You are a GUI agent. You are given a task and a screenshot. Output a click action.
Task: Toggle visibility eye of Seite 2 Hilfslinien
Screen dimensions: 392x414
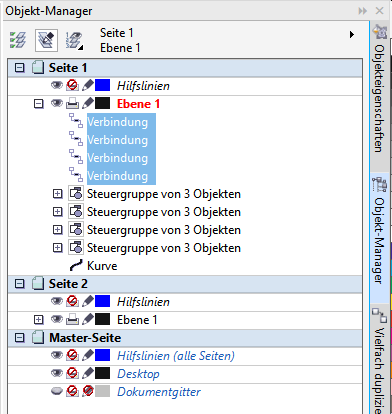pos(57,302)
